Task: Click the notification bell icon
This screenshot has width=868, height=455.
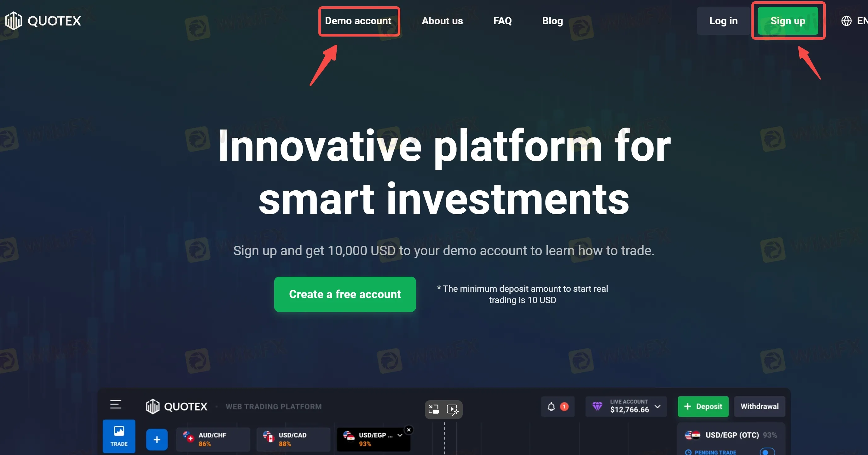Action: (551, 406)
